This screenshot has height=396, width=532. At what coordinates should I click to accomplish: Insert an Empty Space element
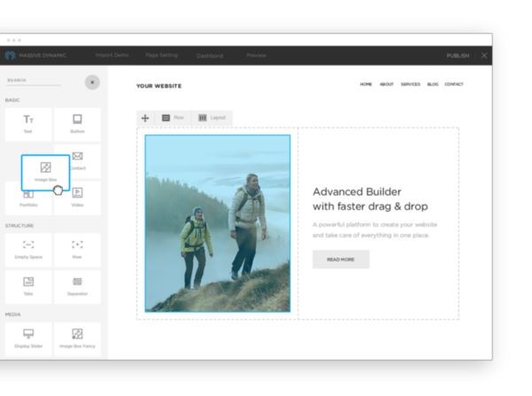point(28,249)
